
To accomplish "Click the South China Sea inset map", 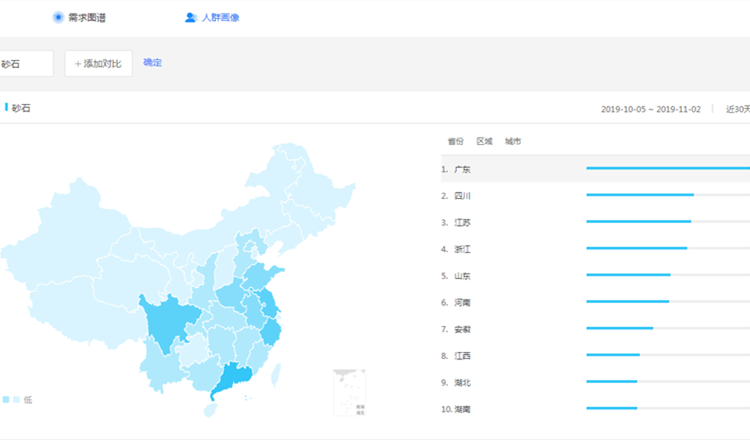I will coord(349,392).
